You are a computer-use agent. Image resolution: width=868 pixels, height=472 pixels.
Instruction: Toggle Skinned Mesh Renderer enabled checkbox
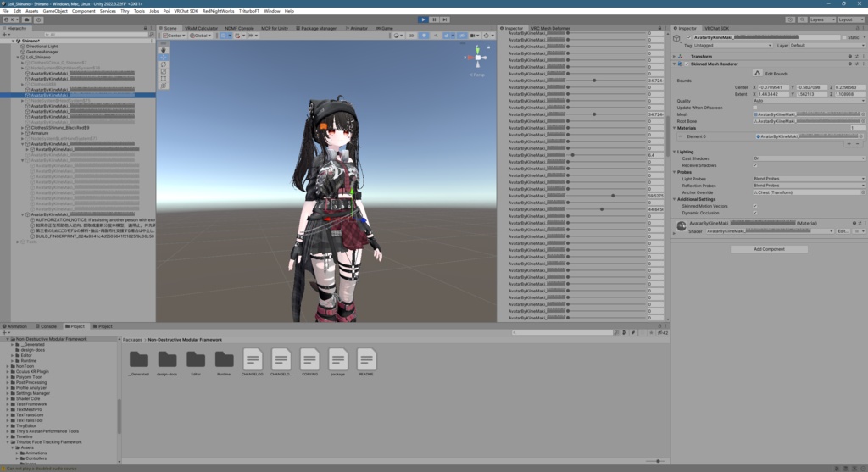pyautogui.click(x=687, y=64)
